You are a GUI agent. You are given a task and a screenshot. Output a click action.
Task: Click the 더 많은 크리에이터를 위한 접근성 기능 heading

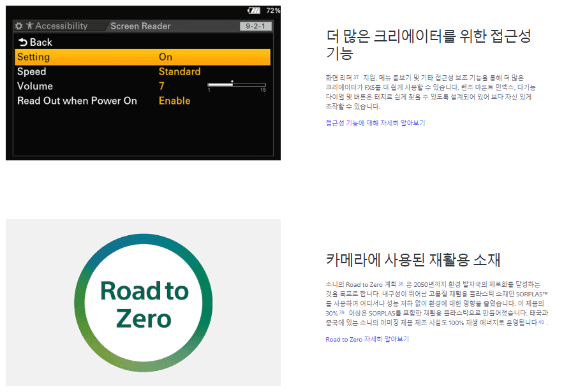pos(428,45)
